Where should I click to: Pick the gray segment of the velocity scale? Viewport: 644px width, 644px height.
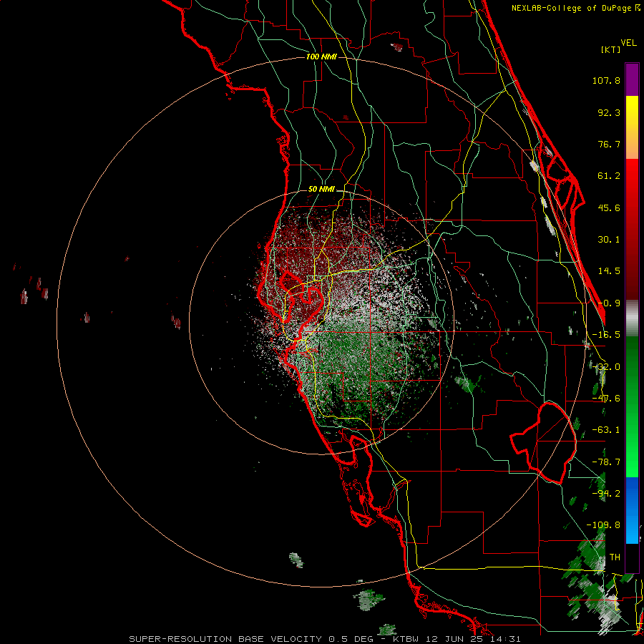[x=632, y=318]
